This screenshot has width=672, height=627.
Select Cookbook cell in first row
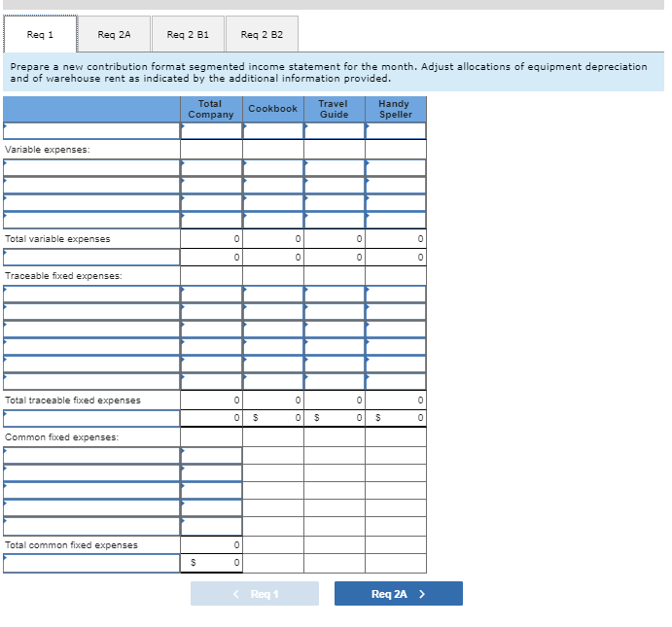[273, 131]
